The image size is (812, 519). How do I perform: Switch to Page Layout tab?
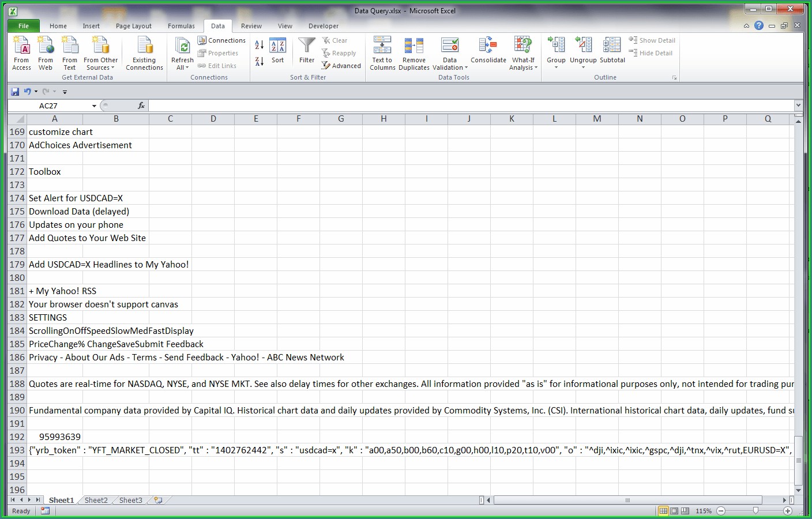coord(134,26)
